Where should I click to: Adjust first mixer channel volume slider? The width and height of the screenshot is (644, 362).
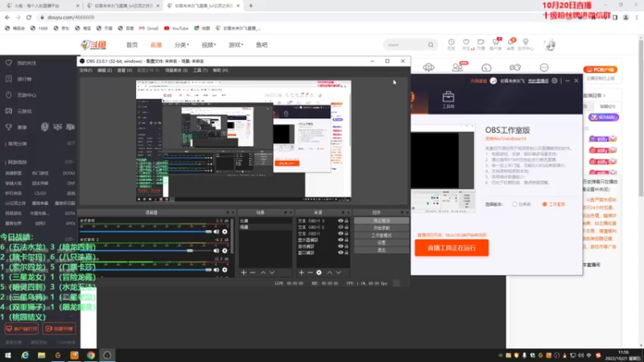tap(146, 232)
